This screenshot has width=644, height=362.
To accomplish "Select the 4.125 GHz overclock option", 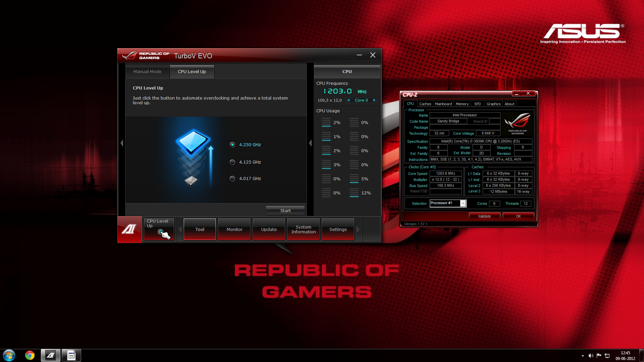I will coord(232,162).
